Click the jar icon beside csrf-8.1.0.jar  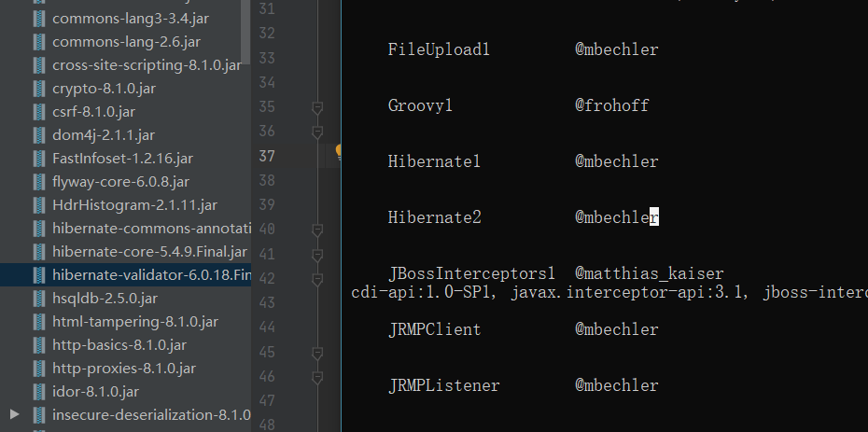click(38, 112)
